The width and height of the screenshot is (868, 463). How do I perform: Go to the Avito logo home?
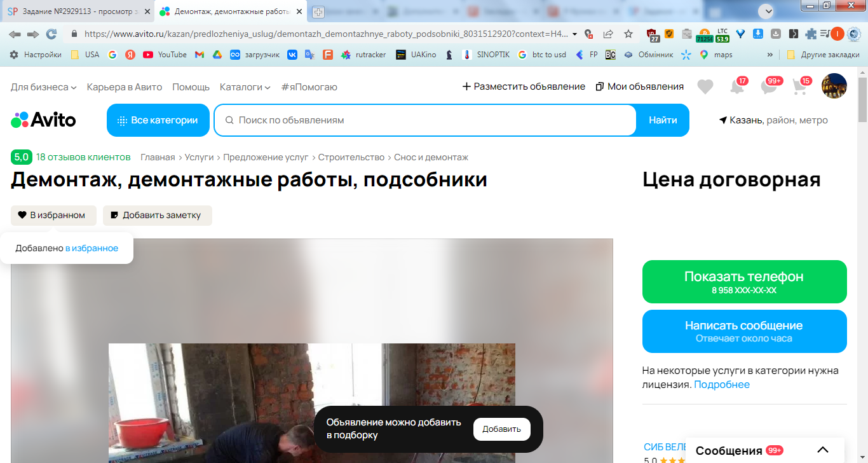tap(43, 120)
